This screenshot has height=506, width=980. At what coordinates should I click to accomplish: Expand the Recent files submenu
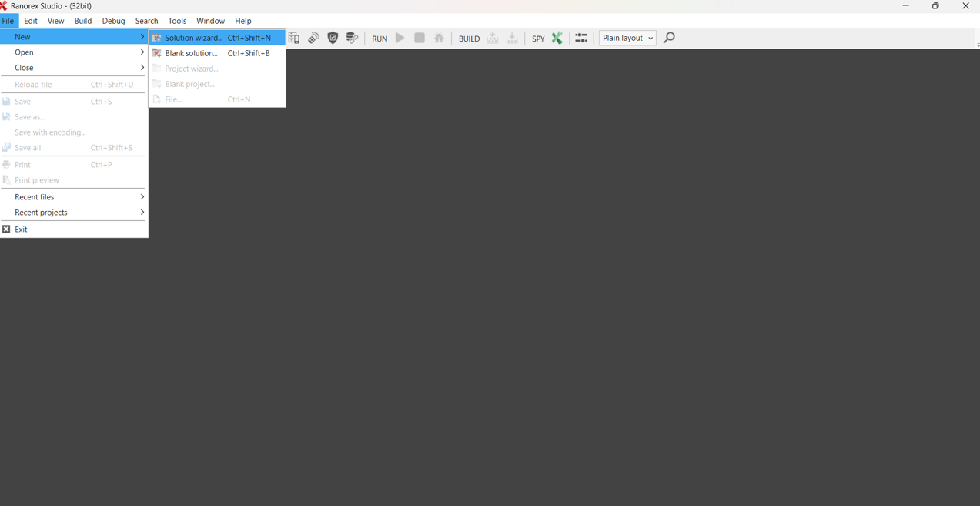click(74, 197)
